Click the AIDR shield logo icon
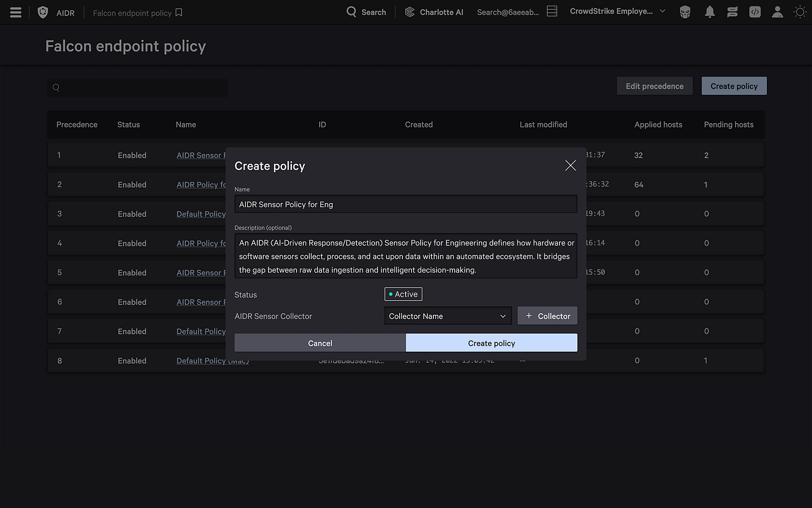812x508 pixels. tap(43, 12)
